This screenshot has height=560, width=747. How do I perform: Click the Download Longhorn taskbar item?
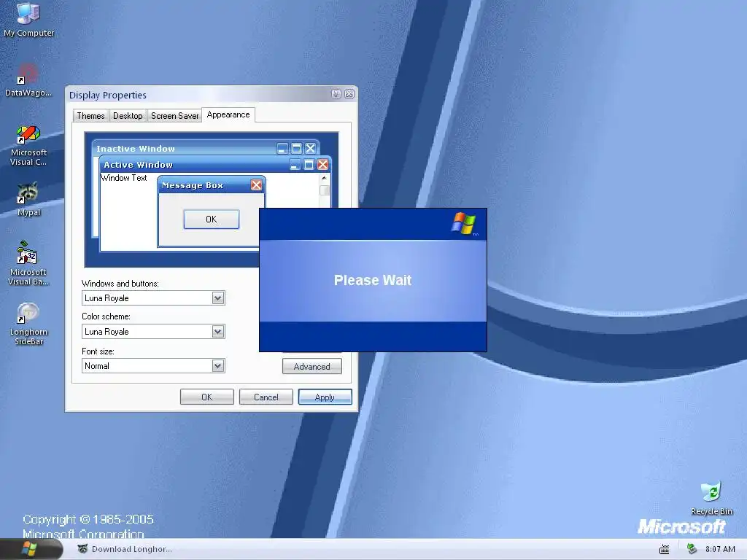125,549
